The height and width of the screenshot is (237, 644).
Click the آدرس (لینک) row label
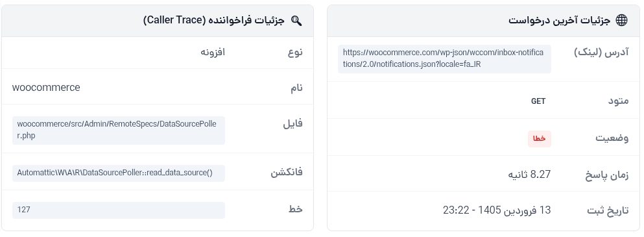(x=601, y=53)
